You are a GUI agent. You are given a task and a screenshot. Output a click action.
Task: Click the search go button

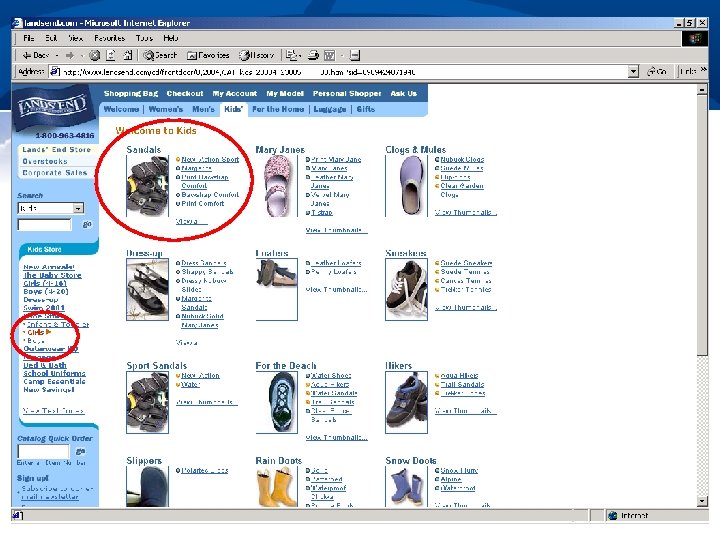click(87, 225)
